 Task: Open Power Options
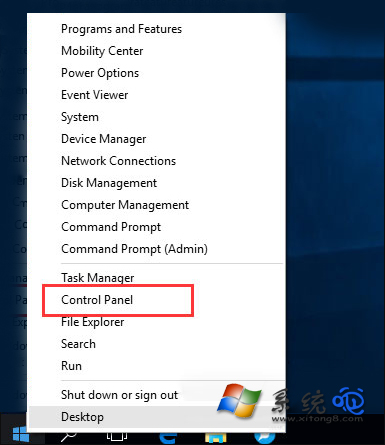[x=156, y=73]
